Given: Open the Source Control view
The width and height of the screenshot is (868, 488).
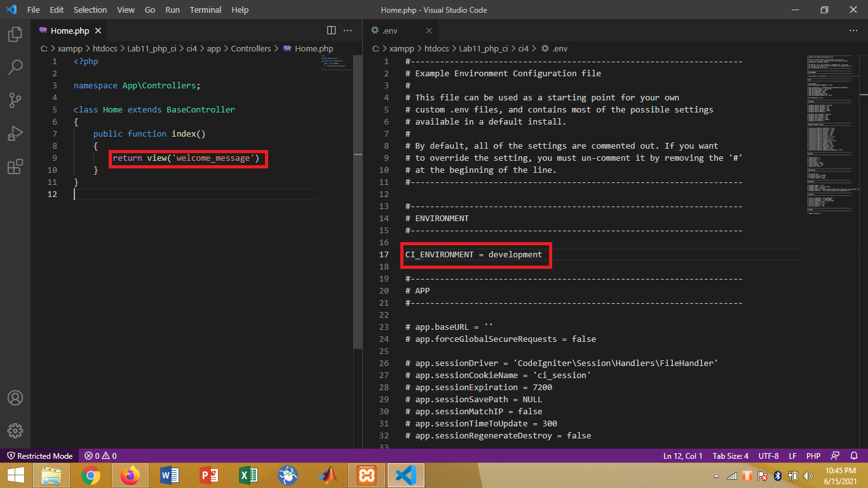Looking at the screenshot, I should click(15, 100).
